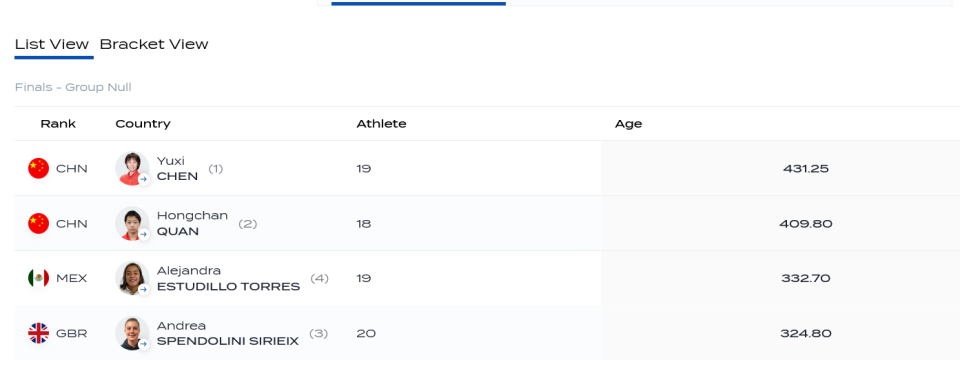
Task: Open Alejandra Estudillo Torres profile arrow badge
Action: tap(143, 289)
